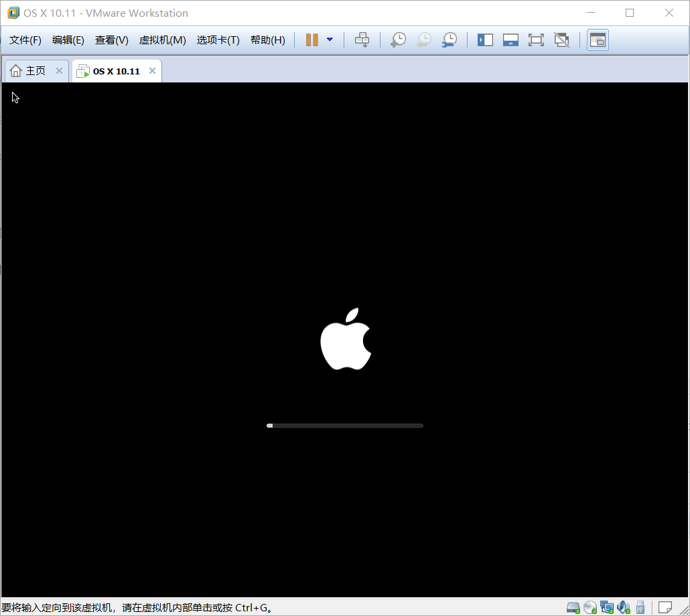The width and height of the screenshot is (690, 616).
Task: Open the 查看(V) menu
Action: 111,40
